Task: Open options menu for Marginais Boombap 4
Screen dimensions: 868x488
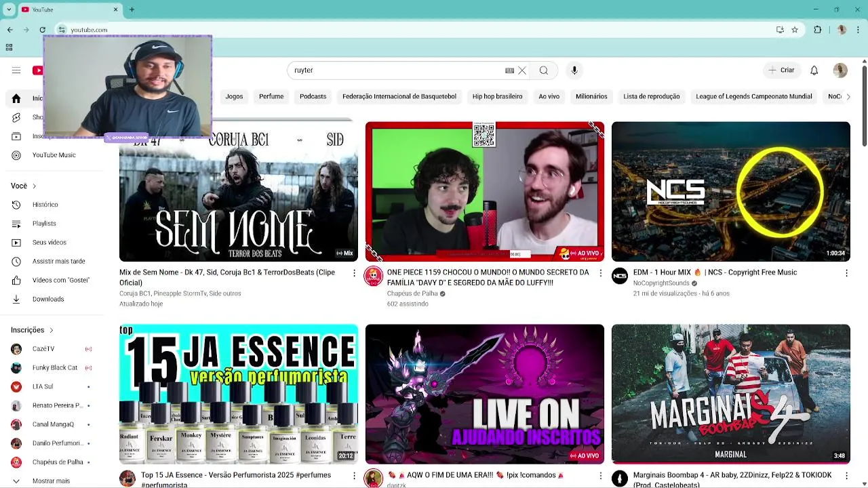Action: 846,476
